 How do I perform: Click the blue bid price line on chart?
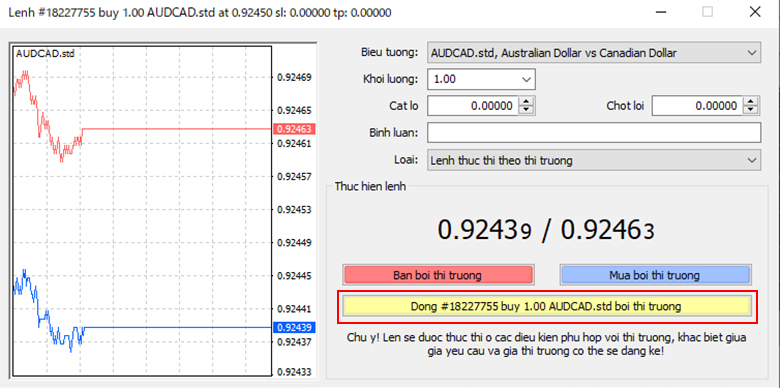click(178, 327)
